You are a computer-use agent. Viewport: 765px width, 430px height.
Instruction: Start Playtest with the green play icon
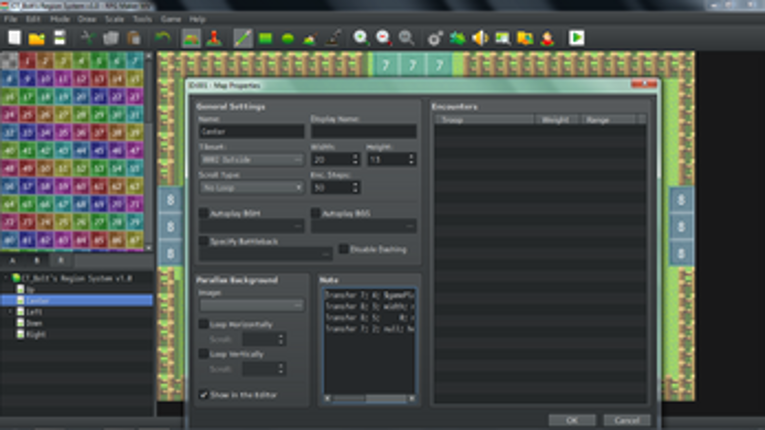point(576,38)
